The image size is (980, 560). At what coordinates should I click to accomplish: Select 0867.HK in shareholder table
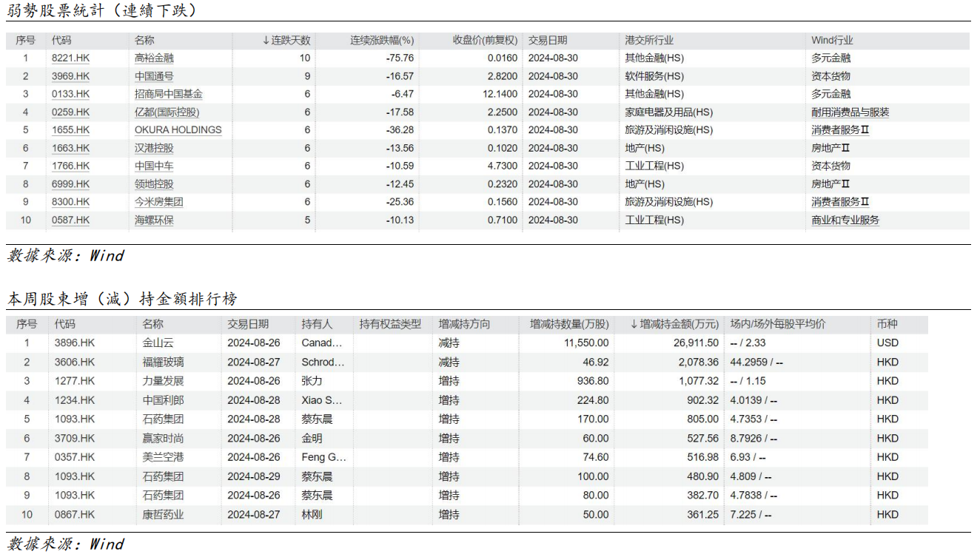(x=75, y=515)
